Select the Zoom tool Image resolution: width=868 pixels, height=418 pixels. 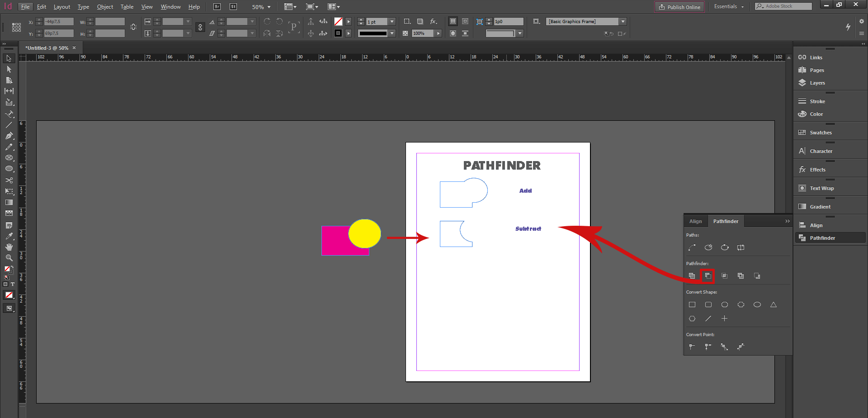tap(9, 257)
